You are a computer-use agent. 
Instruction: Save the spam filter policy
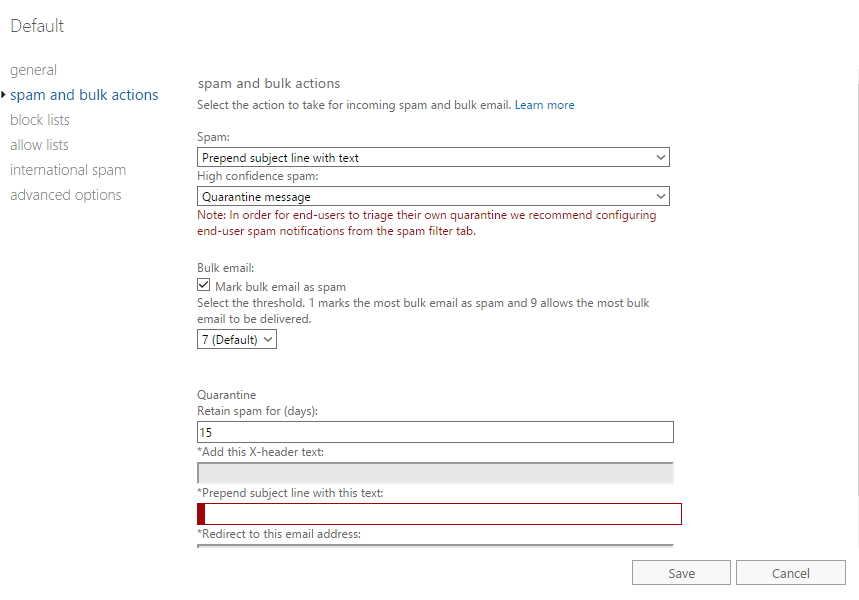[681, 573]
